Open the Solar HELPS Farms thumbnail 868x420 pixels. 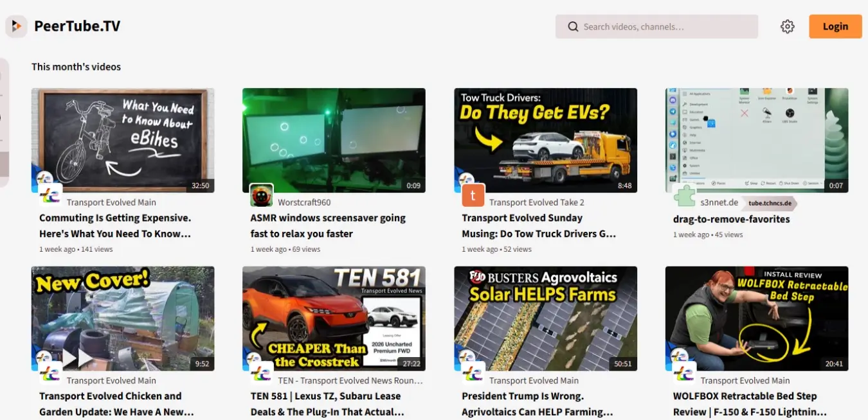[x=545, y=319]
